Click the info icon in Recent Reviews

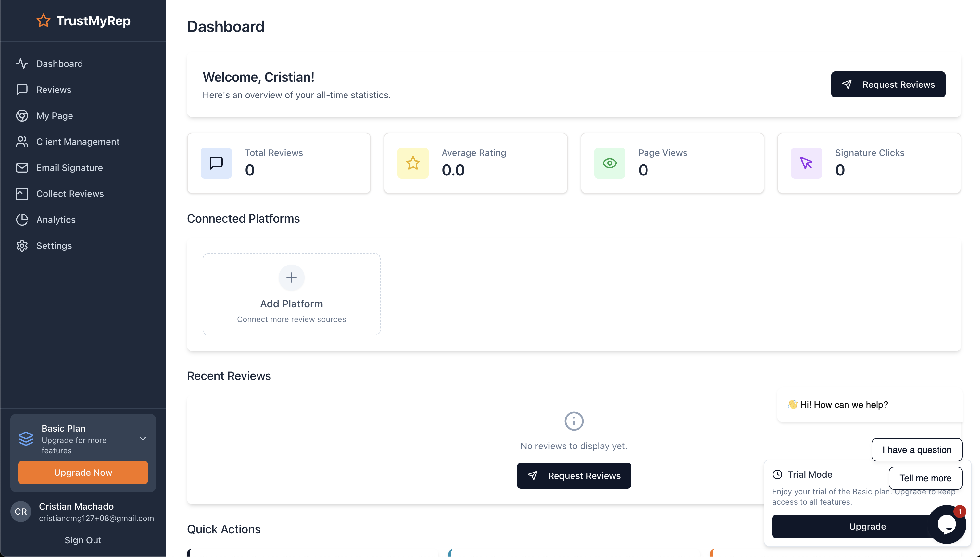pos(574,421)
